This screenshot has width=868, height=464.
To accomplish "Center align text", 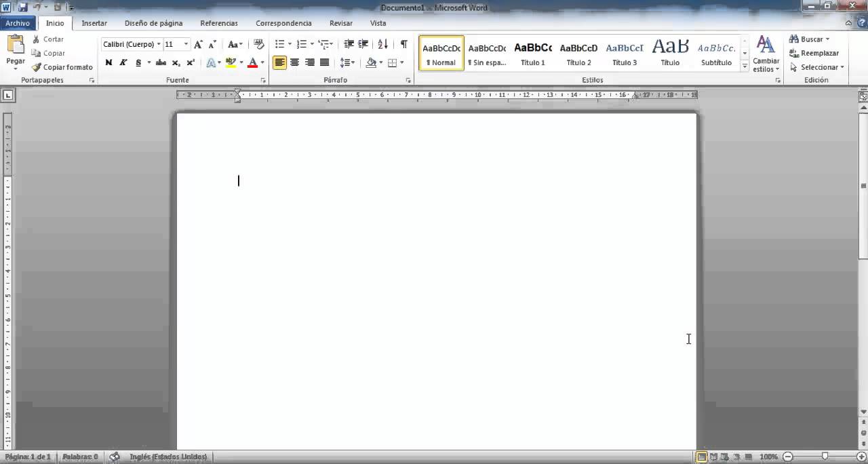I will click(x=294, y=62).
